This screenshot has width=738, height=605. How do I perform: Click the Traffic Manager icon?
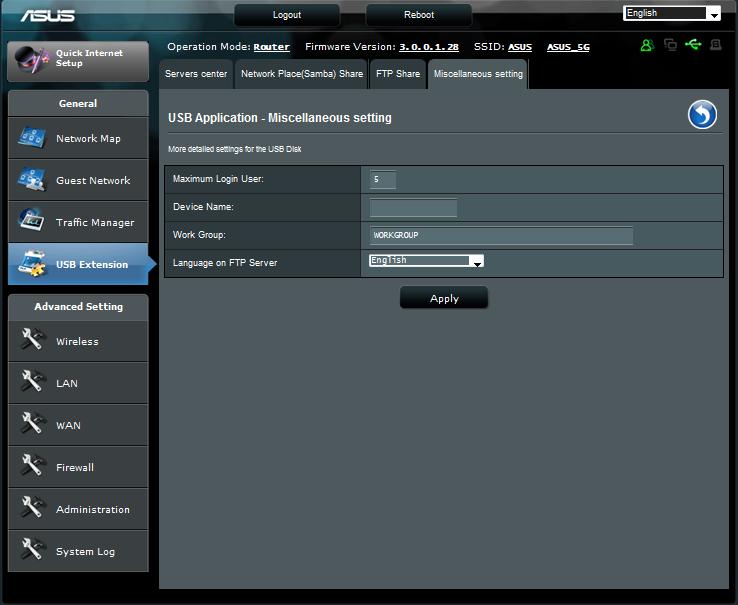[x=32, y=220]
